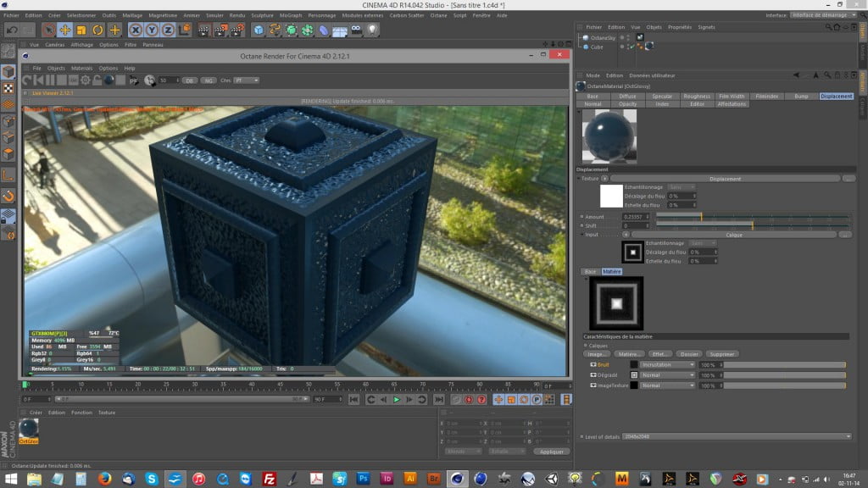Toggle the Dégradé layer visibility checkbox

(593, 375)
